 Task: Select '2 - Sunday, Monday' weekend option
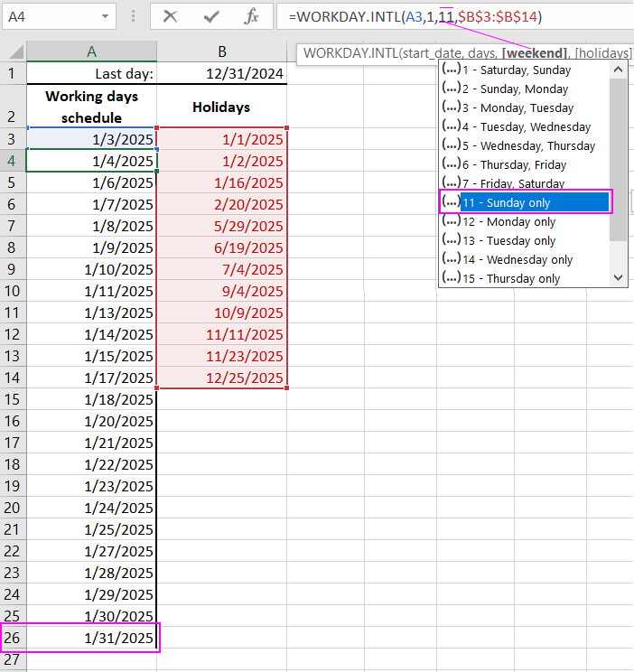point(525,89)
